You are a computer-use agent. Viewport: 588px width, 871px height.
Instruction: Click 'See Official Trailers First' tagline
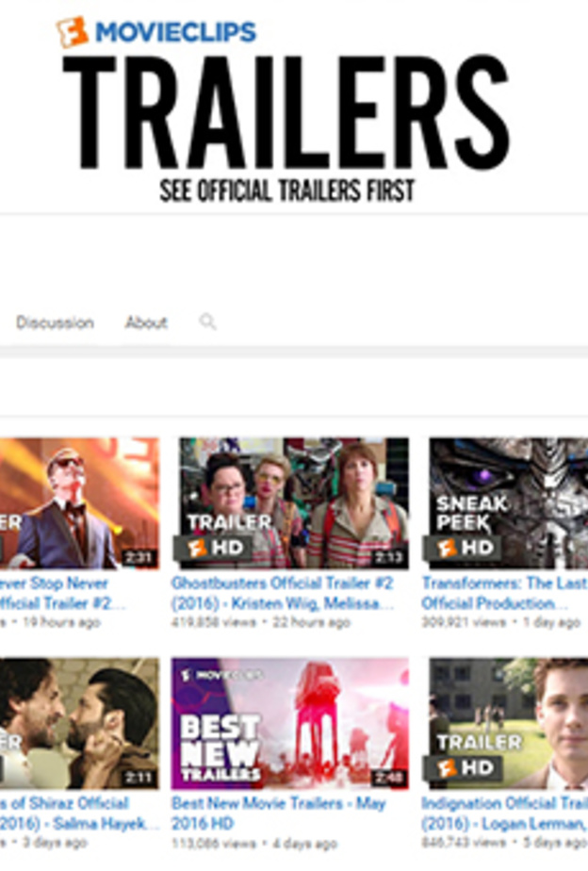click(x=287, y=191)
